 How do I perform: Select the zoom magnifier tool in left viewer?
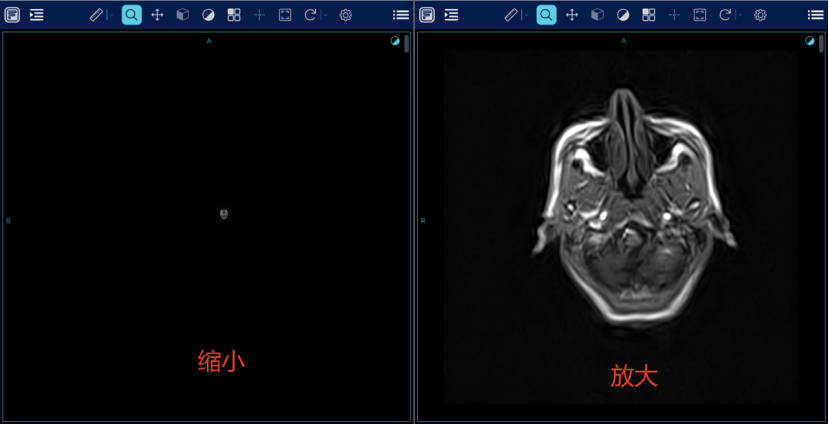[x=131, y=15]
